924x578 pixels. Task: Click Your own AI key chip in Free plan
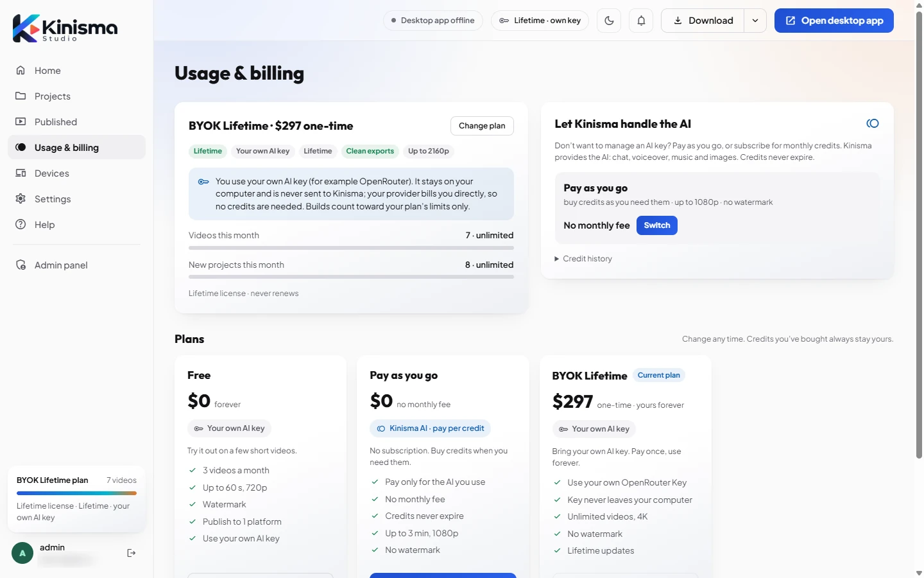[x=230, y=428]
